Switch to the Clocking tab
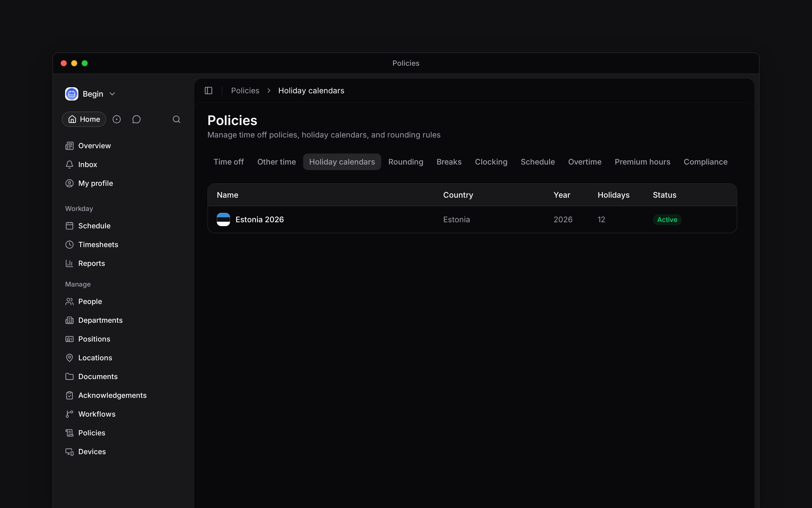Screen dimensions: 812x508 pyautogui.click(x=491, y=162)
